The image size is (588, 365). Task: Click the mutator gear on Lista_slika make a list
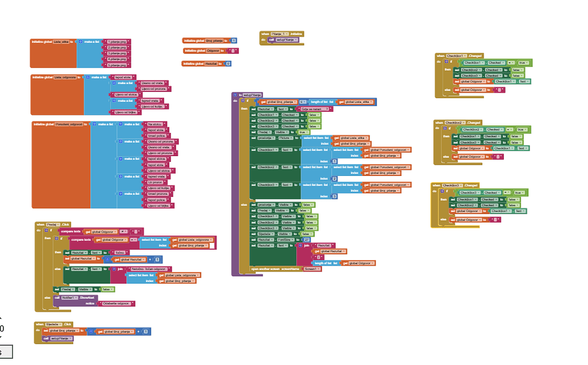80,41
